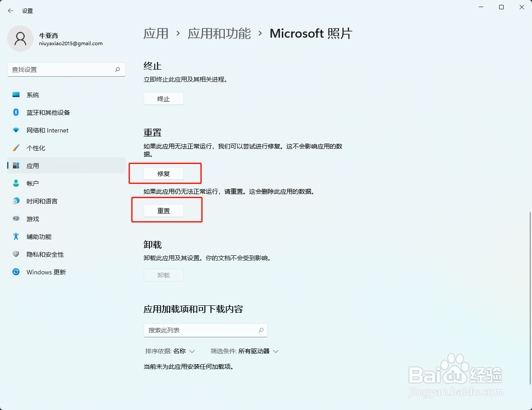Open 辅助功能 settings category

coord(66,237)
